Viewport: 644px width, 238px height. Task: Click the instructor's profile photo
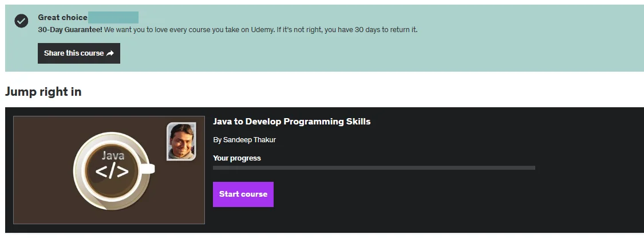click(x=181, y=141)
